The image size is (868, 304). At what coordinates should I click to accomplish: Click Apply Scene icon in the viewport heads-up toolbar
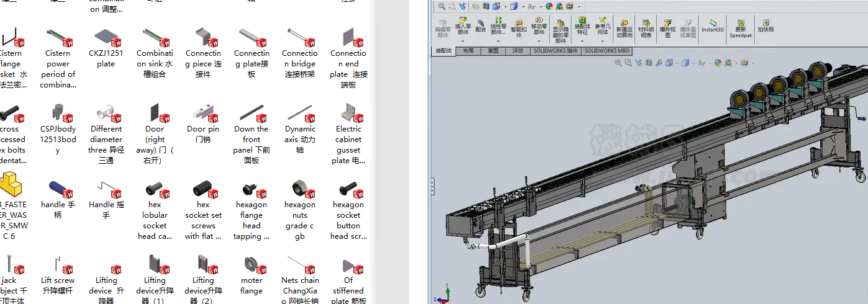click(728, 63)
